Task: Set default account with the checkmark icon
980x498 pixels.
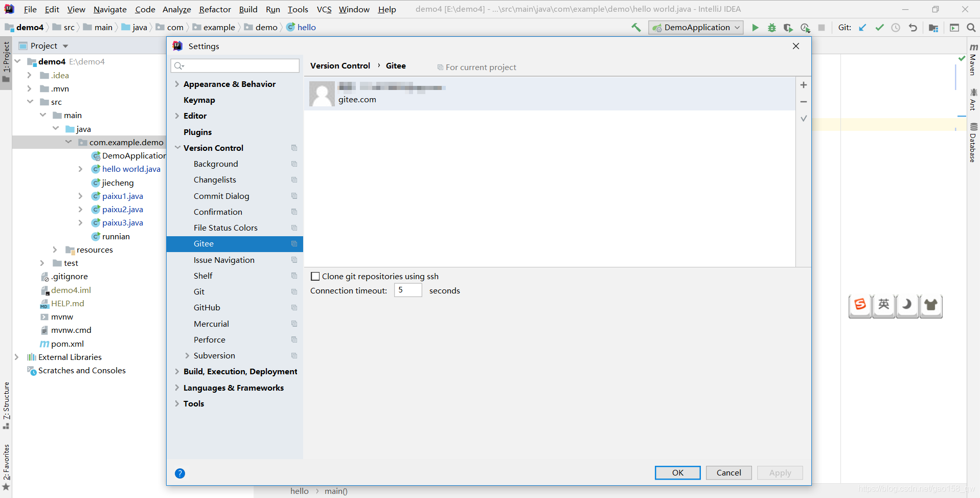Action: point(804,119)
